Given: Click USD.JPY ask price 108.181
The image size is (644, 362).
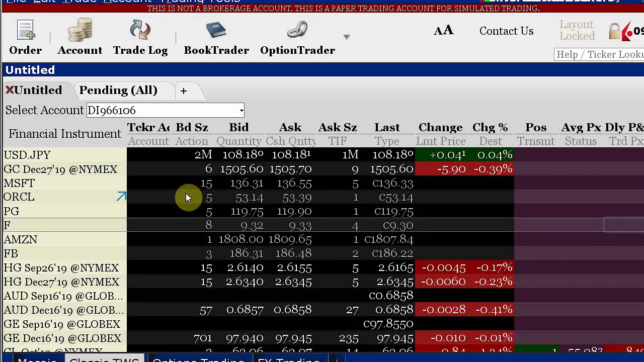Looking at the screenshot, I should (291, 154).
